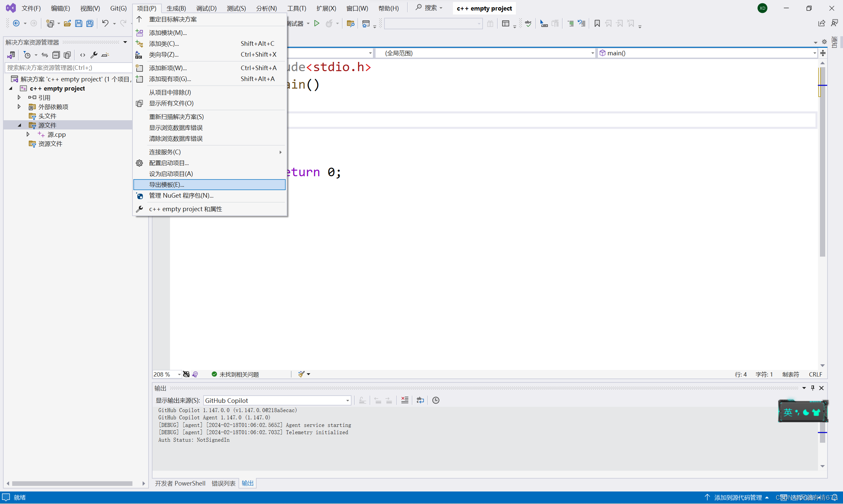The width and height of the screenshot is (843, 504).
Task: Choose 管理 NuGet 程序包(N)... menu item
Action: (x=181, y=195)
